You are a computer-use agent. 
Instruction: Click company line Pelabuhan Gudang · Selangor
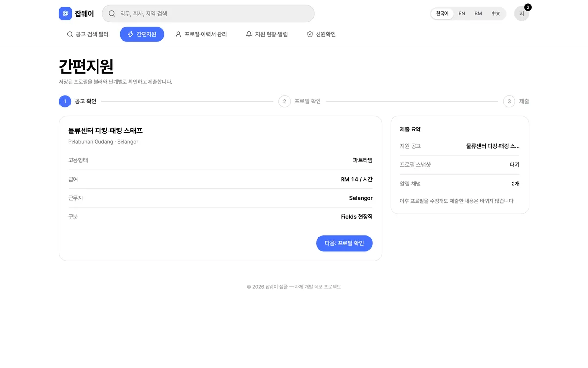tap(103, 142)
